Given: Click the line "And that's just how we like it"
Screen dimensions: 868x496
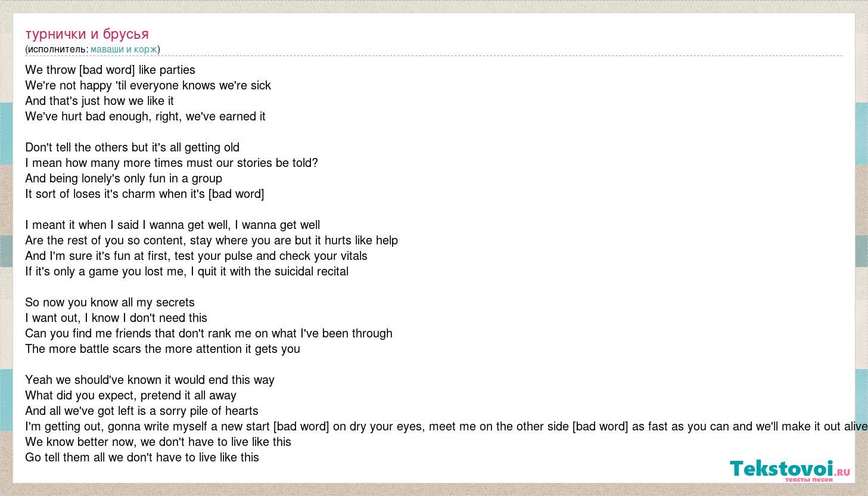Looking at the screenshot, I should tap(99, 101).
